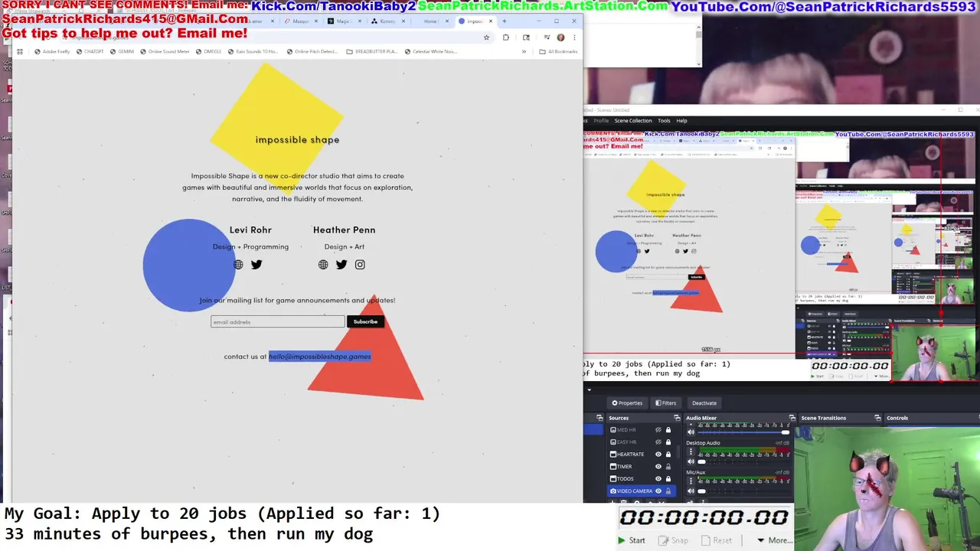Focus the email address input field

coord(277,321)
